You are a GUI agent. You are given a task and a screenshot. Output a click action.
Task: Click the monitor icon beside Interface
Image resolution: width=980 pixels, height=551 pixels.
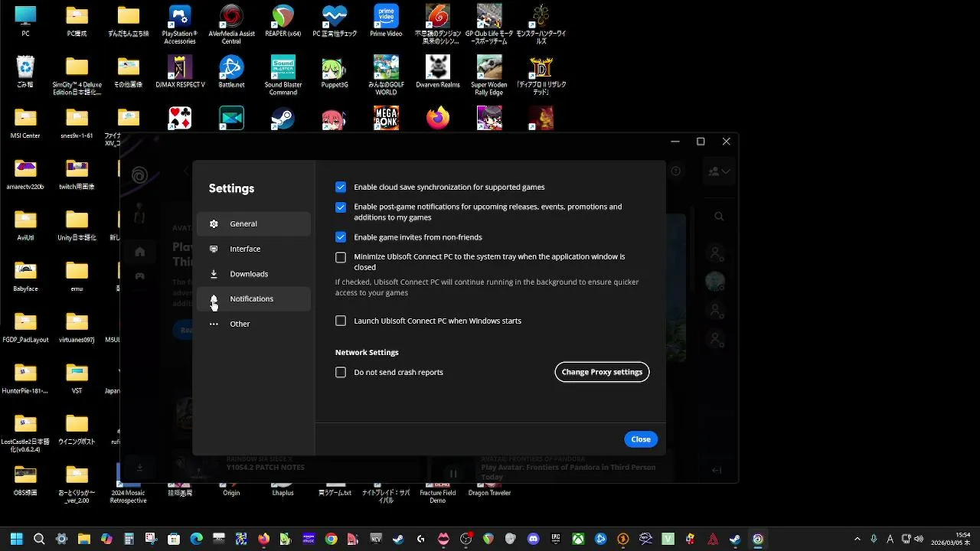click(x=214, y=249)
